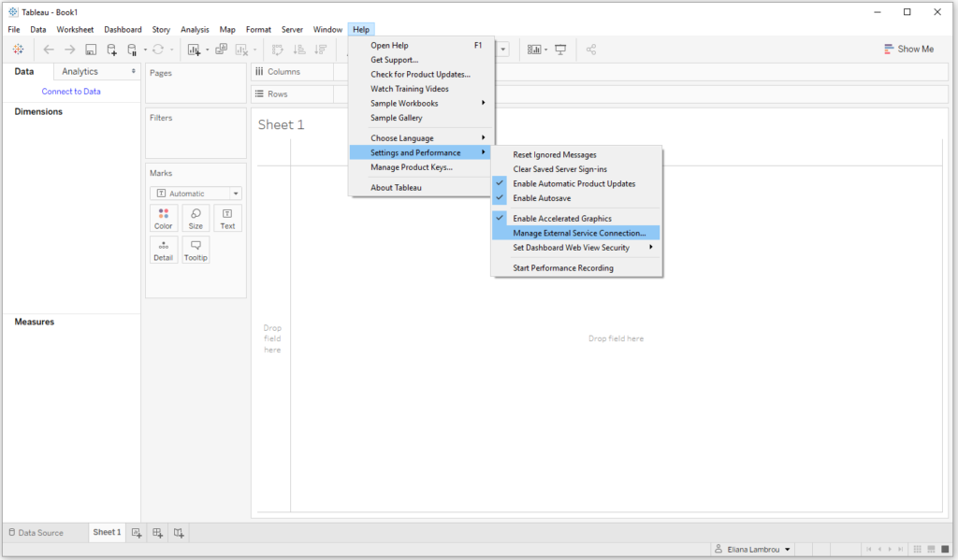
Task: Click the New Worksheet toolbar icon
Action: tap(195, 49)
